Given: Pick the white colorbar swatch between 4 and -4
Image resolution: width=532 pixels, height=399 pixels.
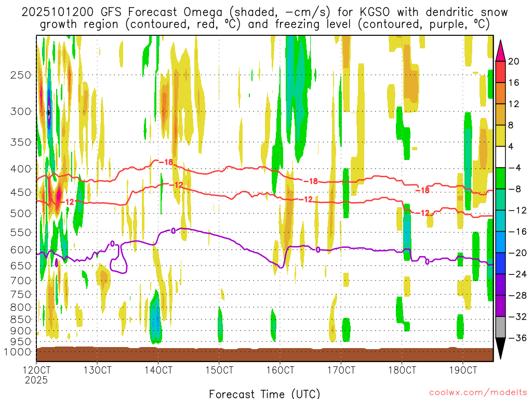Looking at the screenshot, I should tap(501, 157).
